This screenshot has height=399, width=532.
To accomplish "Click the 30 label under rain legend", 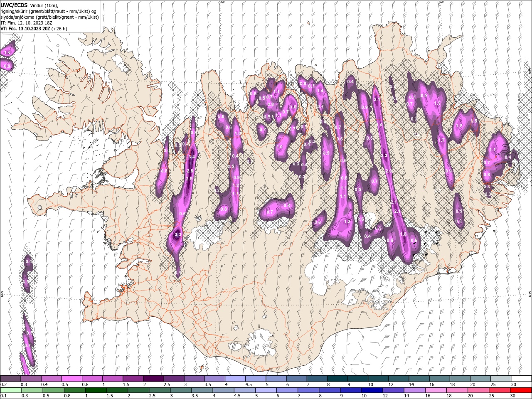I will tap(513, 396).
